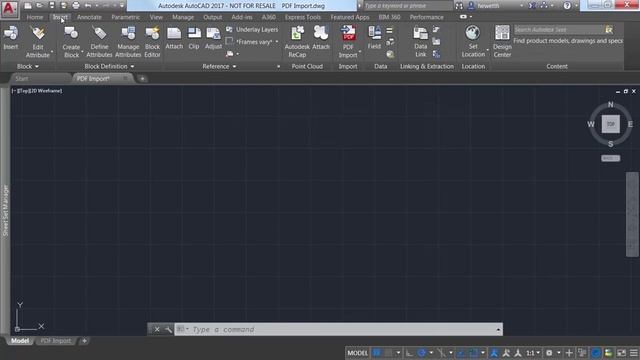
Task: Open annotation scale 1:1 dropdown
Action: (x=533, y=353)
